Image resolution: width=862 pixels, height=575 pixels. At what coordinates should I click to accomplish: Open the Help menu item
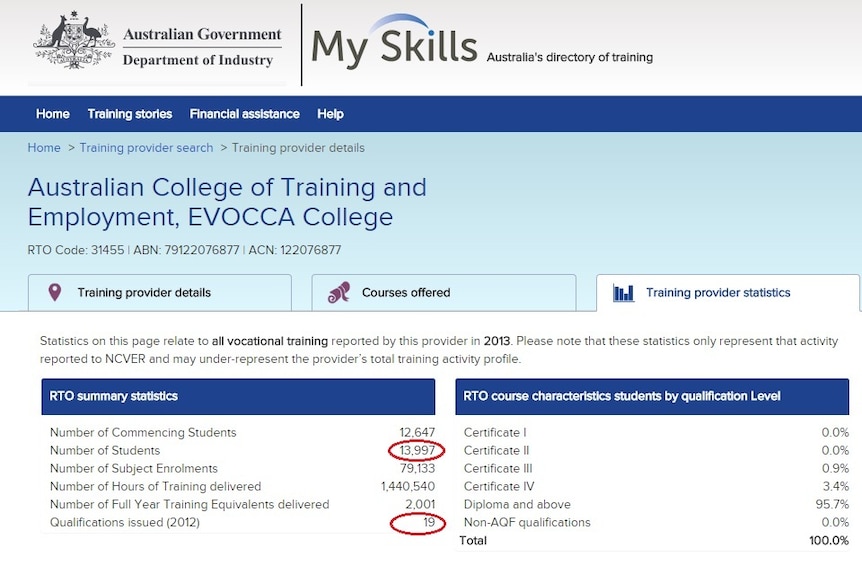(330, 114)
